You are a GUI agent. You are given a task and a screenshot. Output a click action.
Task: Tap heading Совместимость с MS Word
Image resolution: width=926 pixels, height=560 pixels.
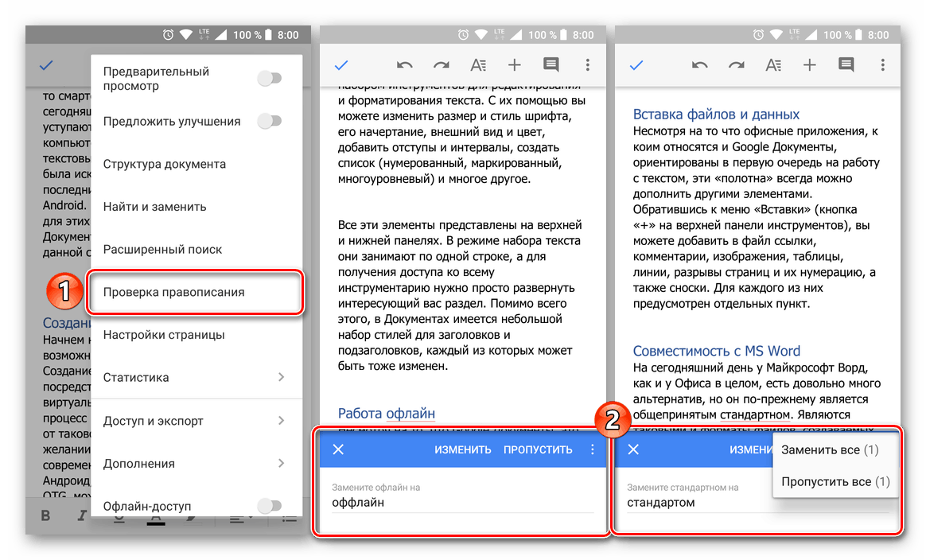point(716,351)
